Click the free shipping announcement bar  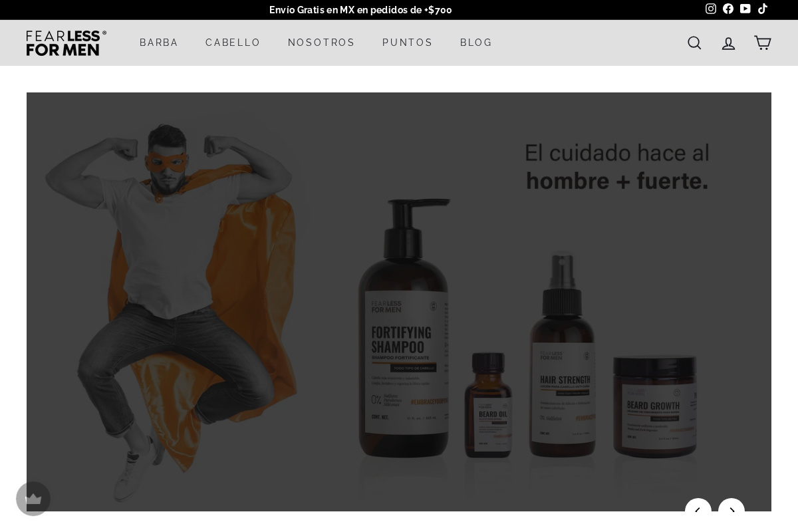pos(360,10)
